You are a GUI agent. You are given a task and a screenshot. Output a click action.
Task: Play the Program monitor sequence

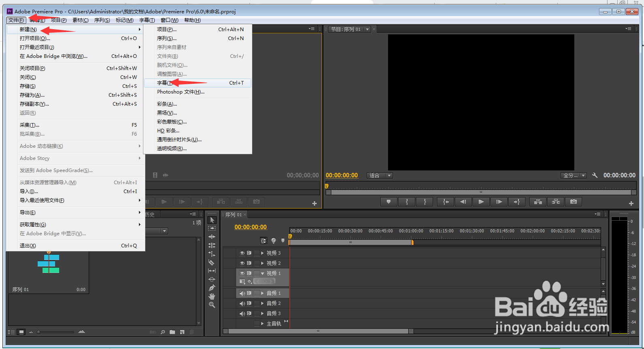point(481,202)
